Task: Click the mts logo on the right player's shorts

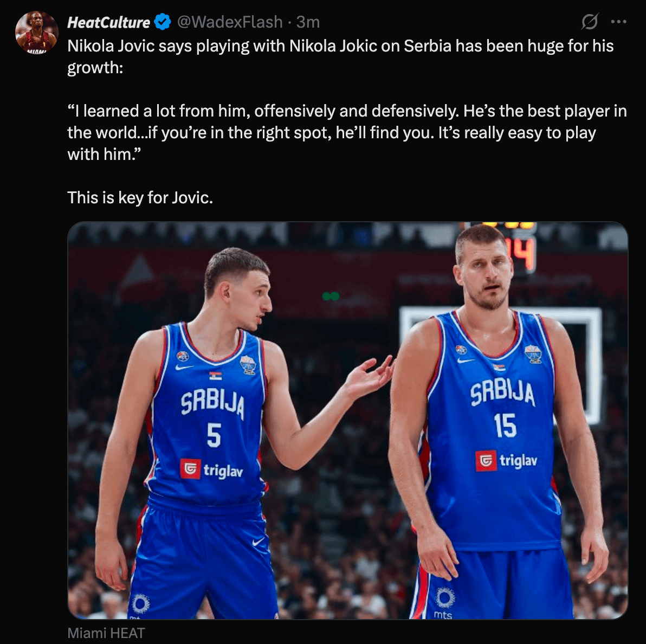Action: point(444,602)
